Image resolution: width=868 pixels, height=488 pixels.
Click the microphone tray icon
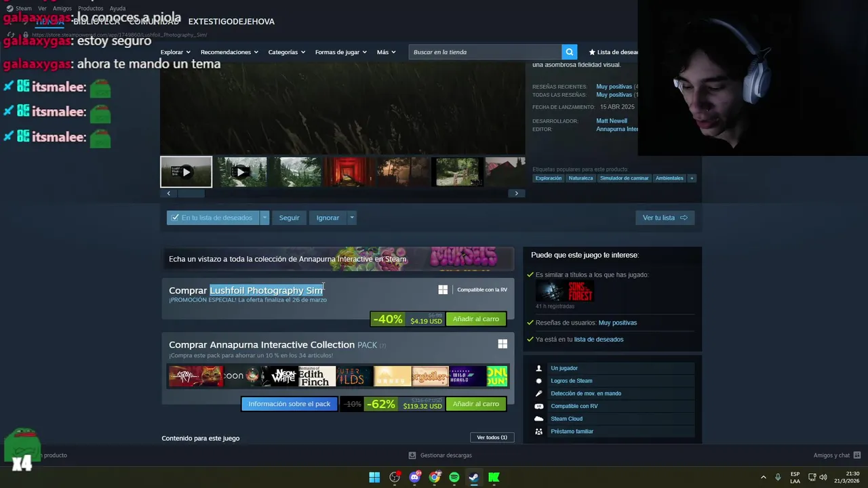778,477
